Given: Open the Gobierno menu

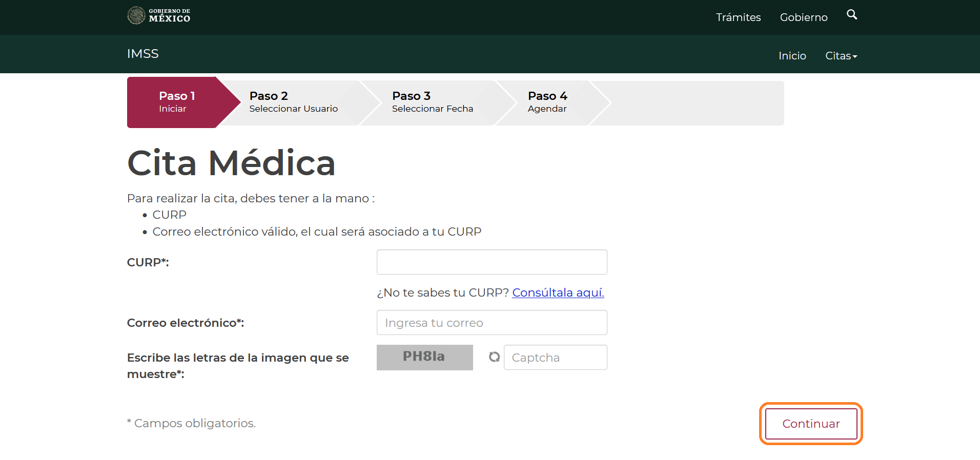Looking at the screenshot, I should 804,17.
